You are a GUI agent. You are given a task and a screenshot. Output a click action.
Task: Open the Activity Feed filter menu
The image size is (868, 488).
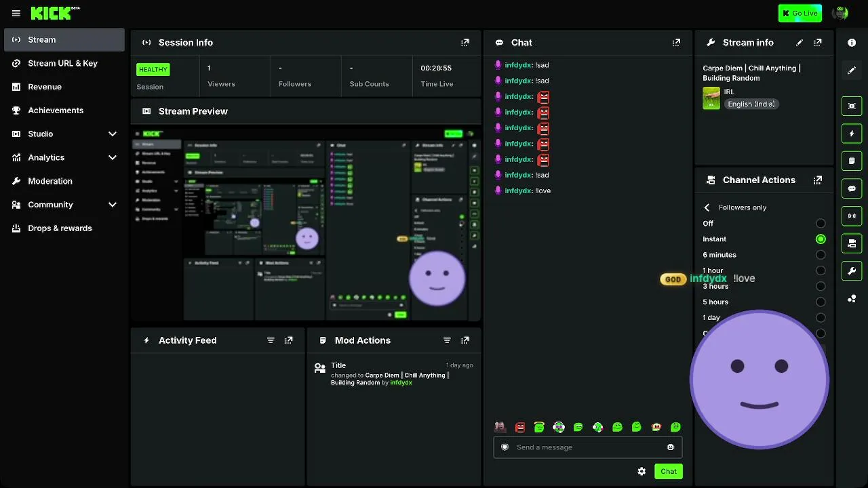click(271, 340)
